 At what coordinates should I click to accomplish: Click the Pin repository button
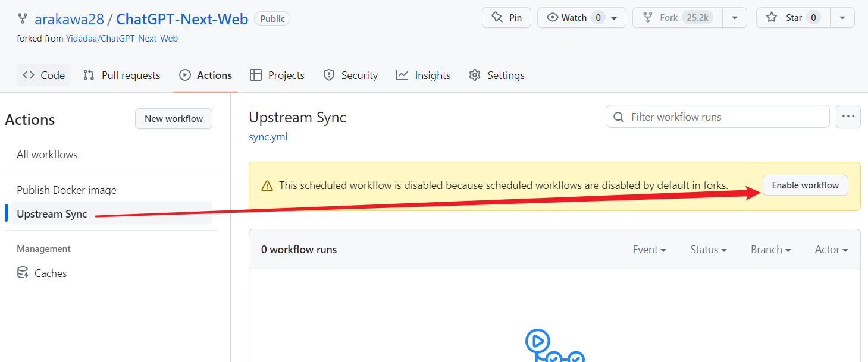506,18
